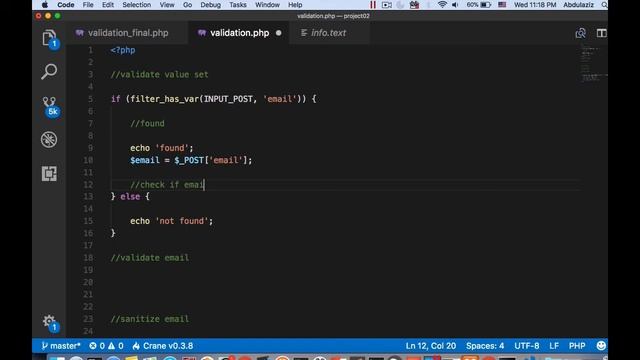
Task: Click the input language flag icon
Action: (502, 5)
